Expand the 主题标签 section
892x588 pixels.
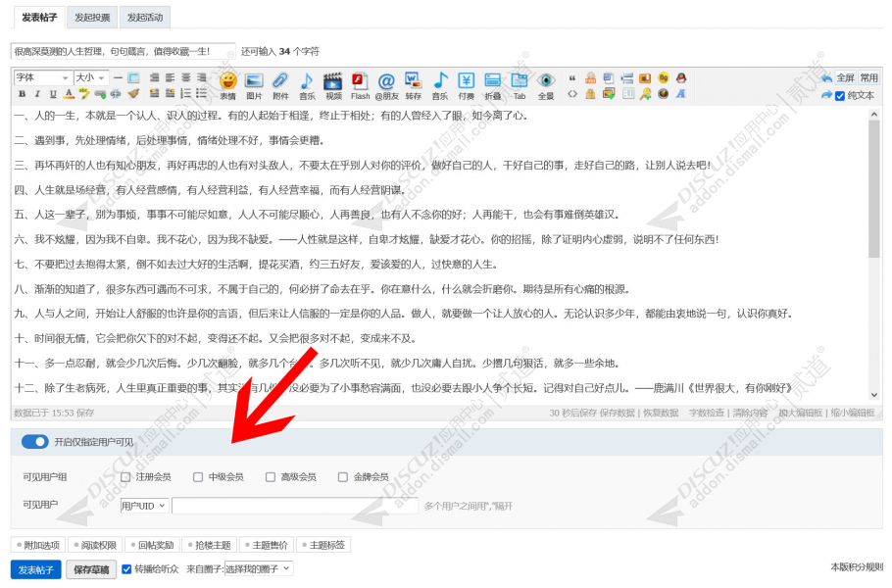323,545
